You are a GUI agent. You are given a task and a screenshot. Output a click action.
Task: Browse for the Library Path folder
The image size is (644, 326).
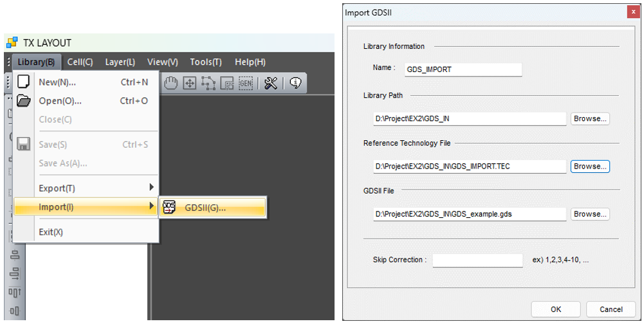[x=589, y=119]
